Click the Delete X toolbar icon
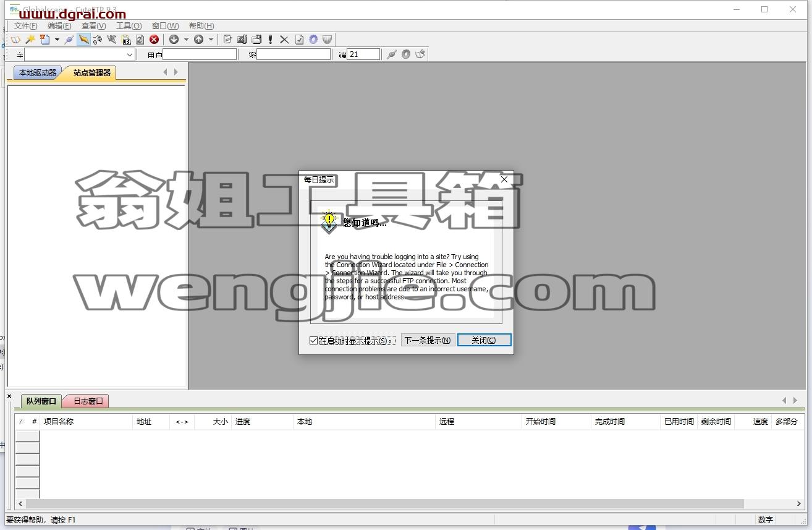The height and width of the screenshot is (530, 812). [x=284, y=40]
